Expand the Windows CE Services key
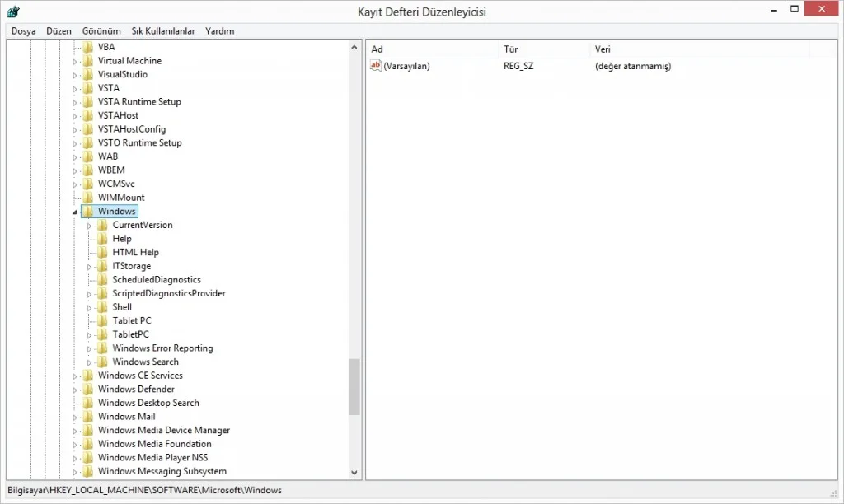Screen dimensions: 844x504 point(75,376)
